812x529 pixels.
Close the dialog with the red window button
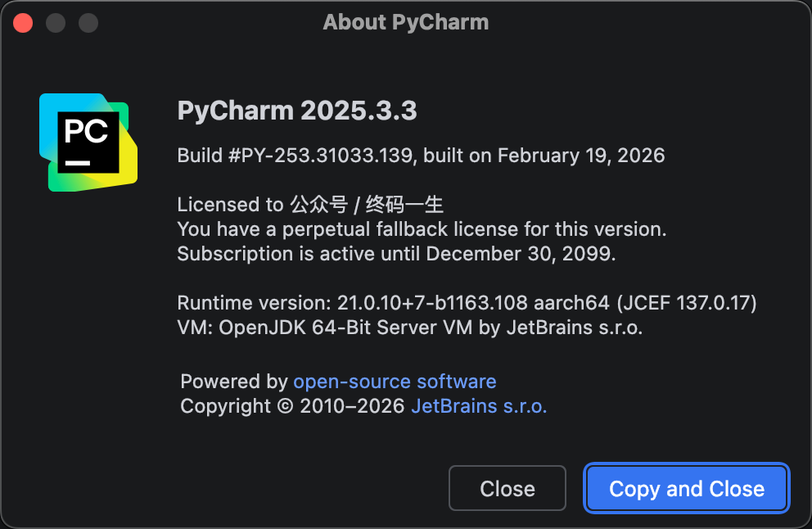[x=23, y=22]
